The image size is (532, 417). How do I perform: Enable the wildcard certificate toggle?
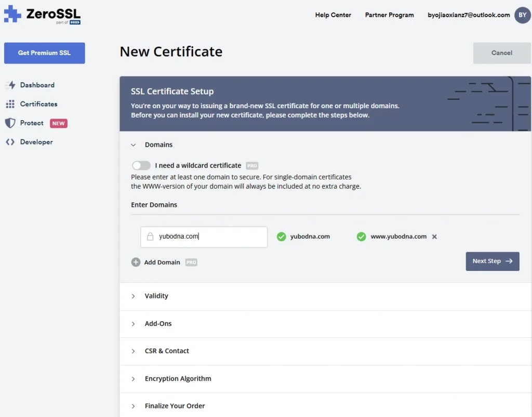[x=141, y=165]
